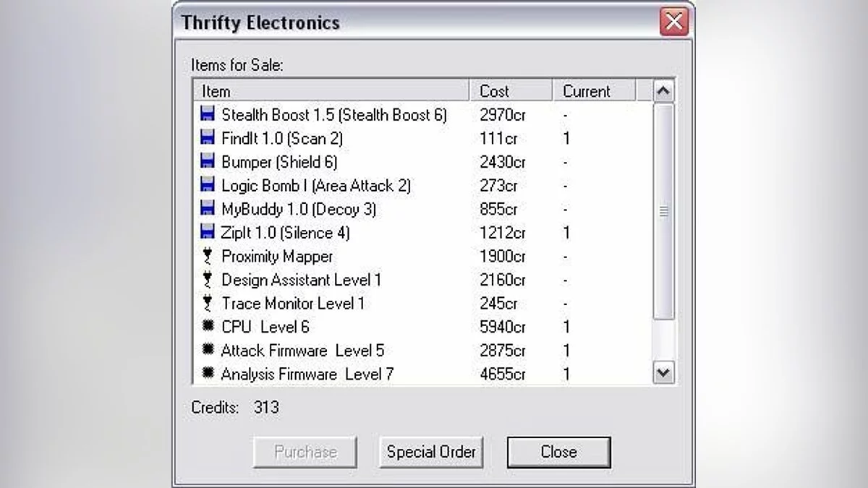
Task: Click the scroll down arrow of the items list
Action: (x=663, y=373)
